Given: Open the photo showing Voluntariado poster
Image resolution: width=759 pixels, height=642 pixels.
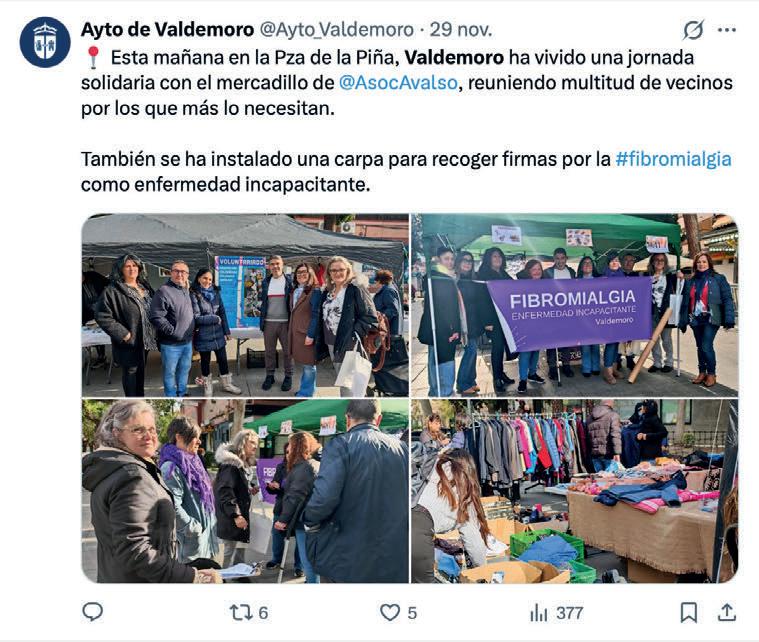Looking at the screenshot, I should click(245, 305).
